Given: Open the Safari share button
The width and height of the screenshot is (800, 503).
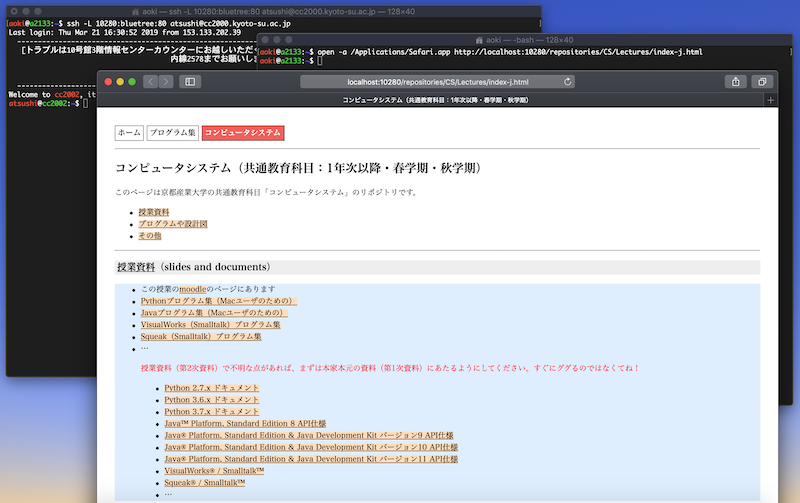Looking at the screenshot, I should 736,82.
